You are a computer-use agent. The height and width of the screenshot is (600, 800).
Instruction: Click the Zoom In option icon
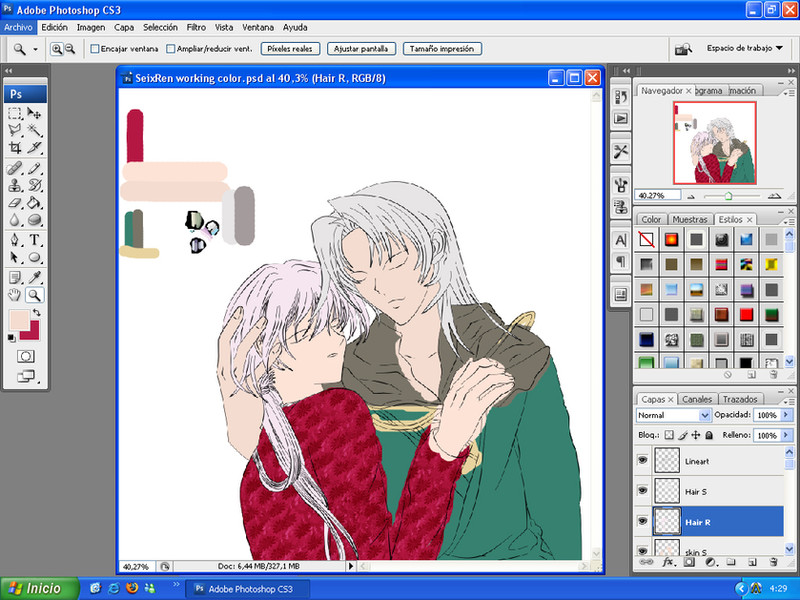click(57, 49)
